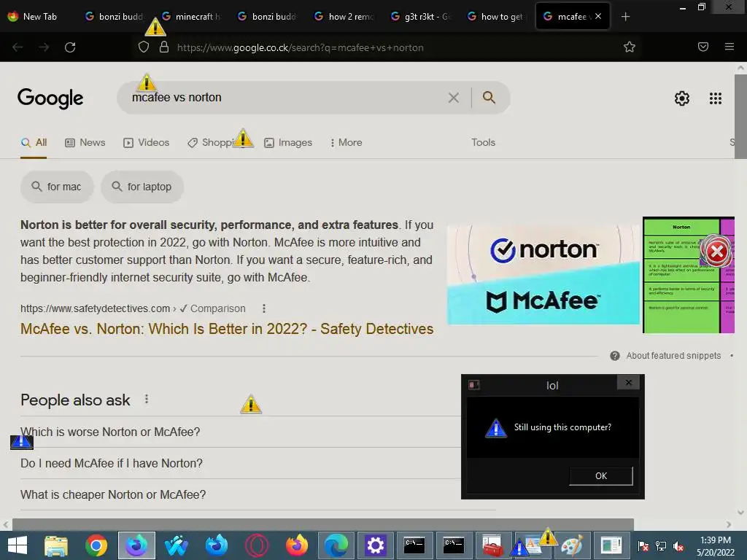Open the Safety Detectives McAfee vs Norton result
The height and width of the screenshot is (560, 747).
[x=227, y=329]
